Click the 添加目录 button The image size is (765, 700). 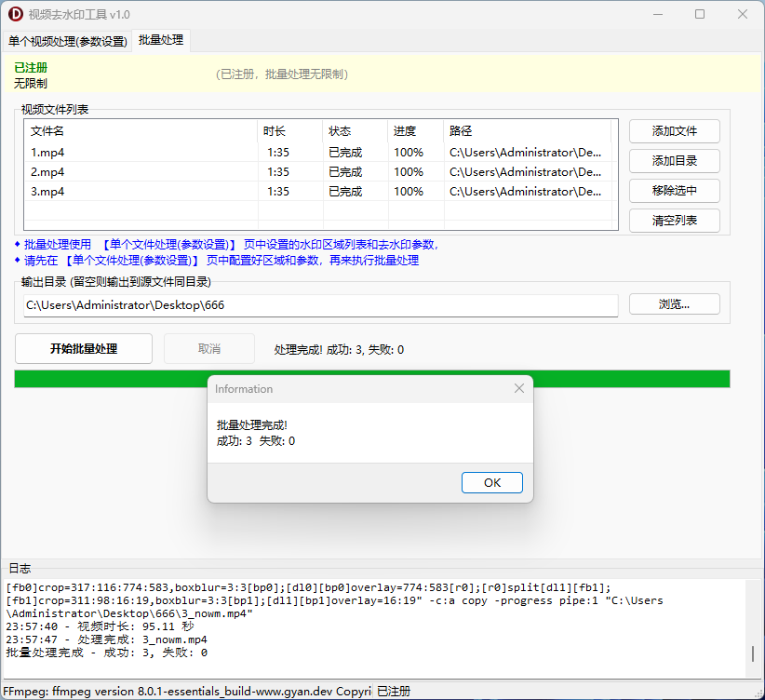pyautogui.click(x=674, y=161)
